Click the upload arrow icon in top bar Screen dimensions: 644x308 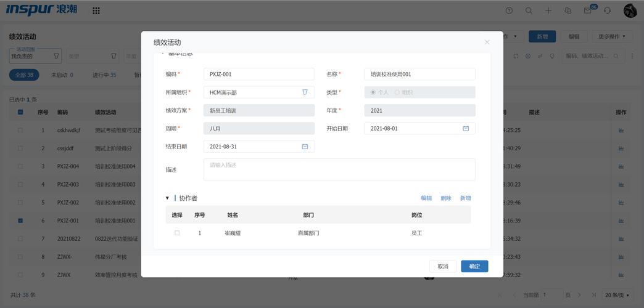click(x=510, y=10)
